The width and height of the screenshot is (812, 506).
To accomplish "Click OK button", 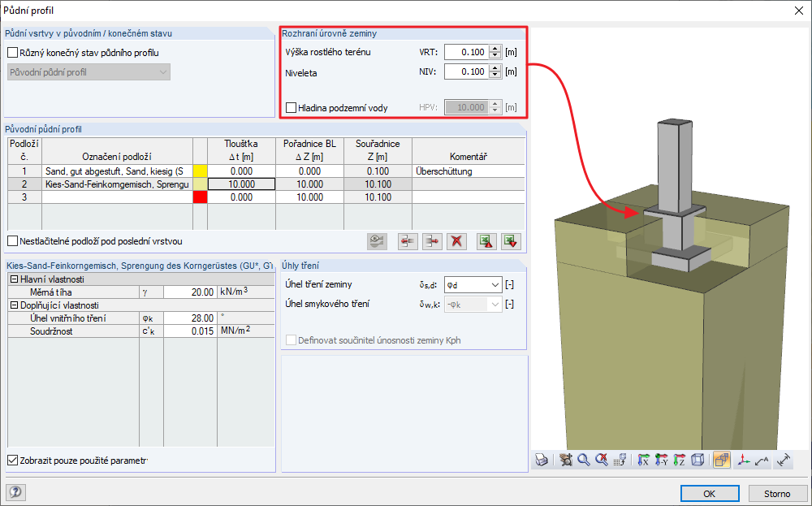I will 710,494.
